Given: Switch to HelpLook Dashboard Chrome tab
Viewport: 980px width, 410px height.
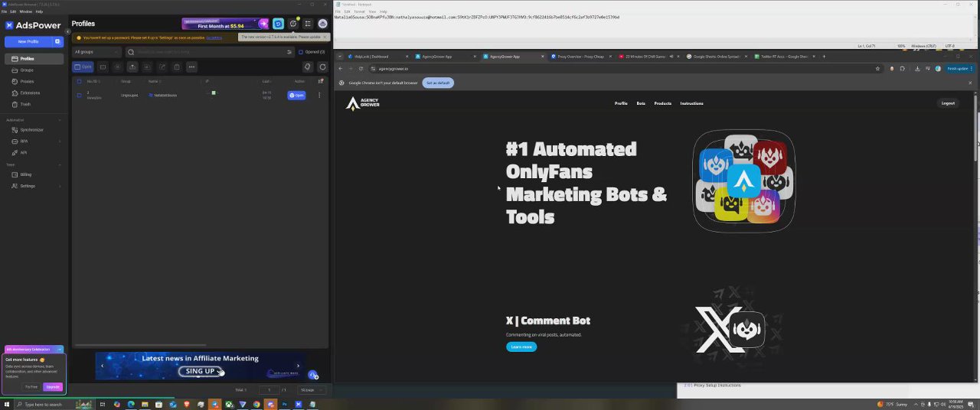Looking at the screenshot, I should 377,57.
